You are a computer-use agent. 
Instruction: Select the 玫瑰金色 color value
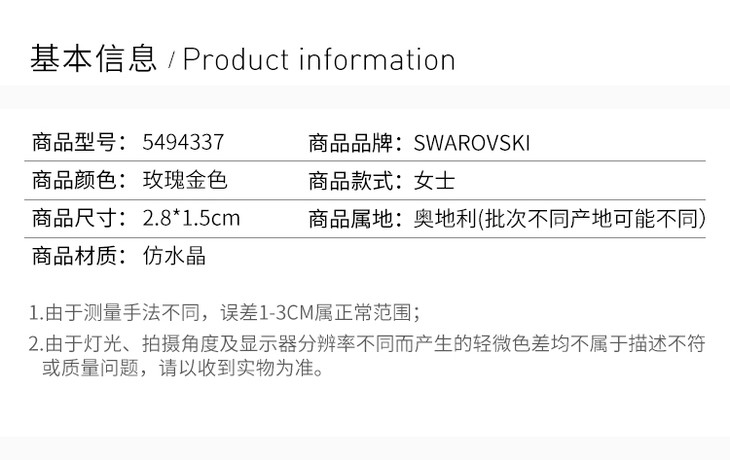tap(186, 181)
